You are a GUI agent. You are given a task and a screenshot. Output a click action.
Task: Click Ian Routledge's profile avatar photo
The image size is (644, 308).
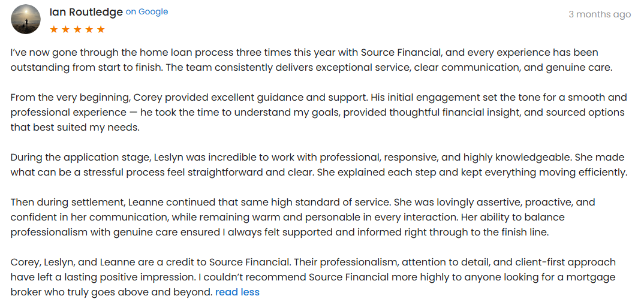click(26, 19)
